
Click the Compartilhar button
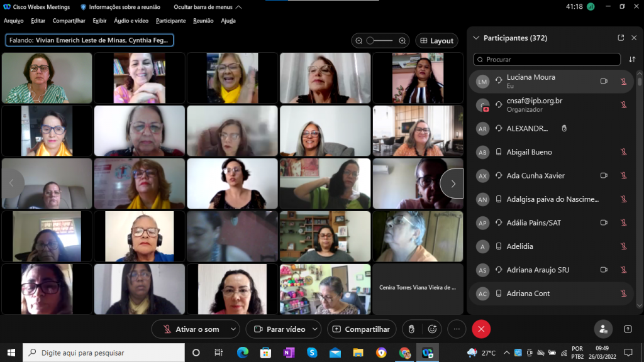pos(362,329)
